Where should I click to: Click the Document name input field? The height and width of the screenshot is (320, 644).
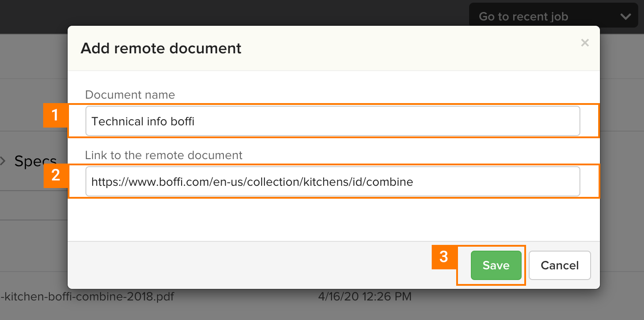(333, 121)
